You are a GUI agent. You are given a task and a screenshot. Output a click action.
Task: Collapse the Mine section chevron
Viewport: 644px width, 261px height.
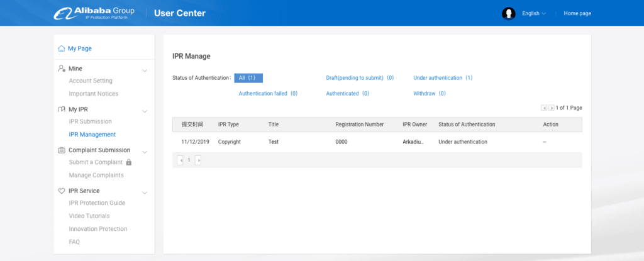[145, 70]
